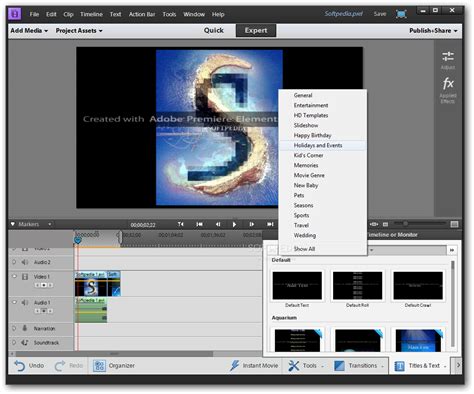Open the File menu

click(x=34, y=14)
